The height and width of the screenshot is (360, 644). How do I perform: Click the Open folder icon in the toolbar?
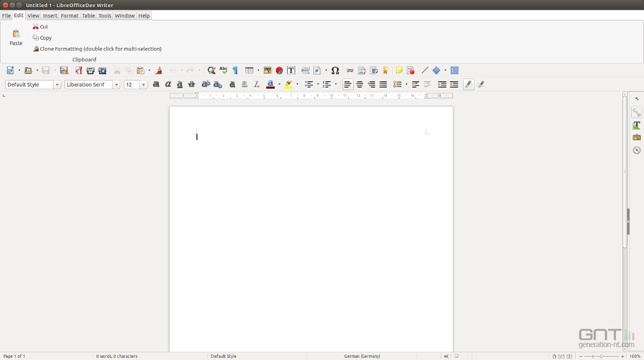[x=28, y=70]
